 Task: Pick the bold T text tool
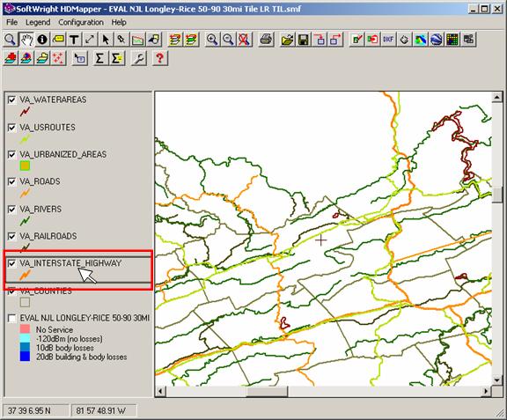pos(74,40)
